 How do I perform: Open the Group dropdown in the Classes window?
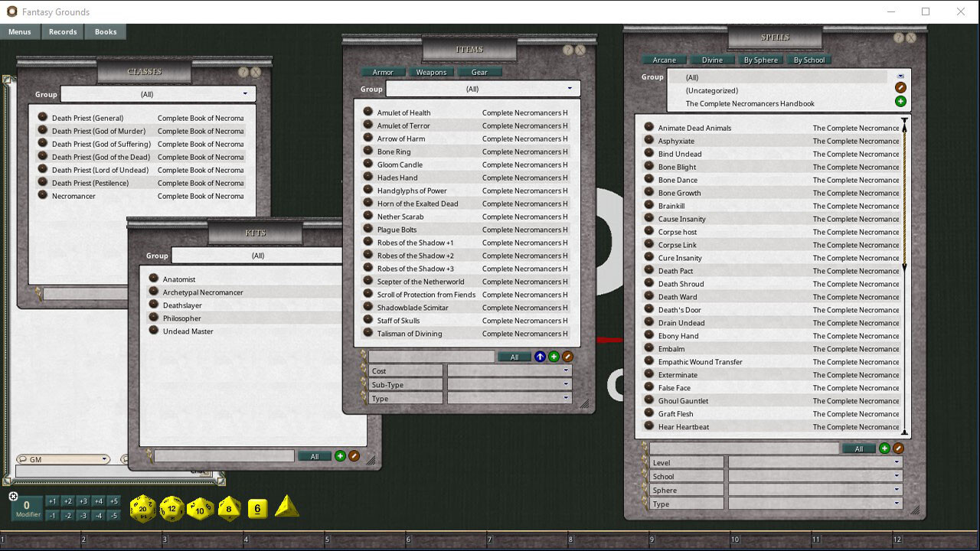(158, 93)
